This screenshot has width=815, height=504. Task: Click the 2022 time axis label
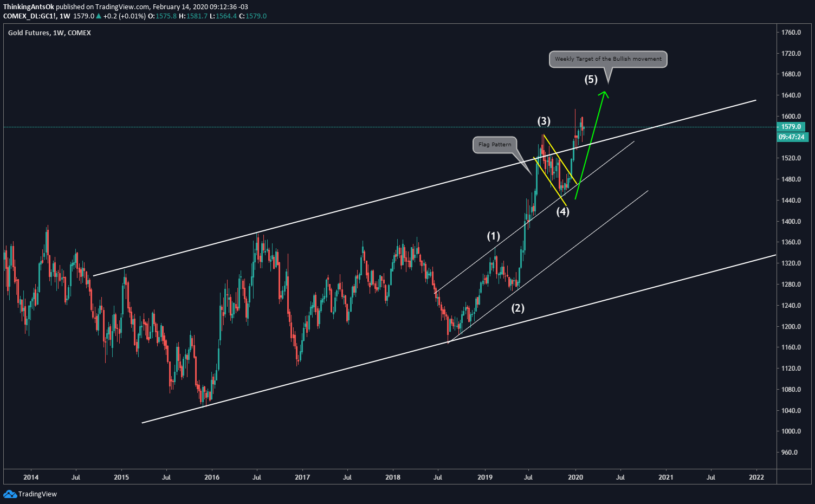click(x=756, y=477)
